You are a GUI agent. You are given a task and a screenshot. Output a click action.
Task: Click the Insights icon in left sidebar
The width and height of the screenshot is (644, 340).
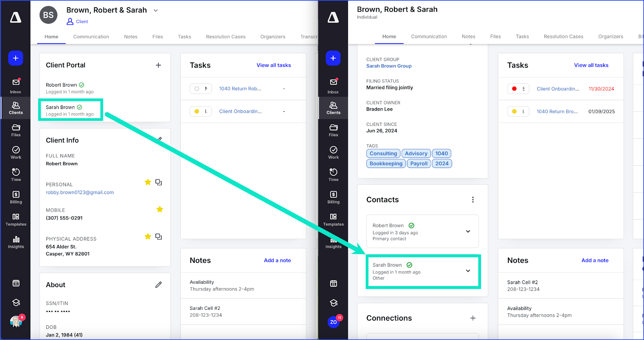(16, 242)
